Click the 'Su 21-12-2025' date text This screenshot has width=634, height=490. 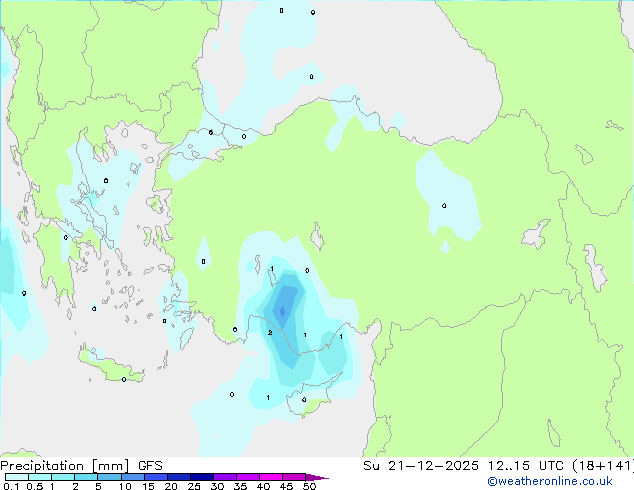point(421,466)
